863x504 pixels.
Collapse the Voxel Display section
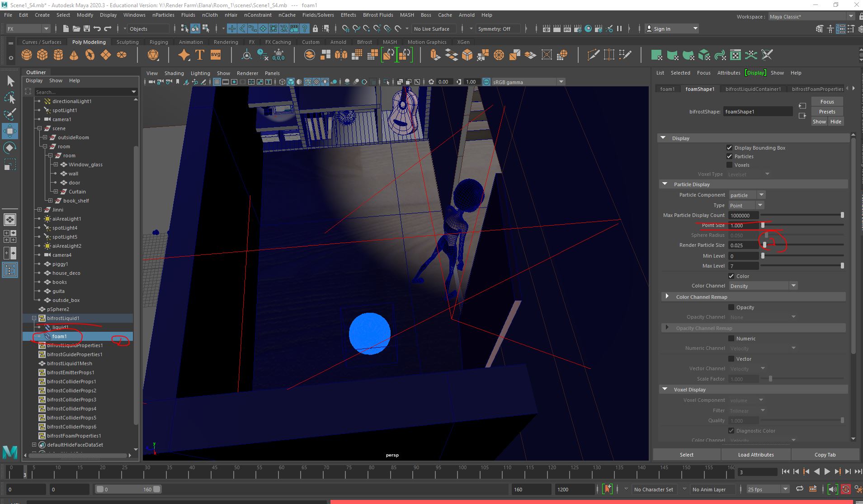click(665, 390)
